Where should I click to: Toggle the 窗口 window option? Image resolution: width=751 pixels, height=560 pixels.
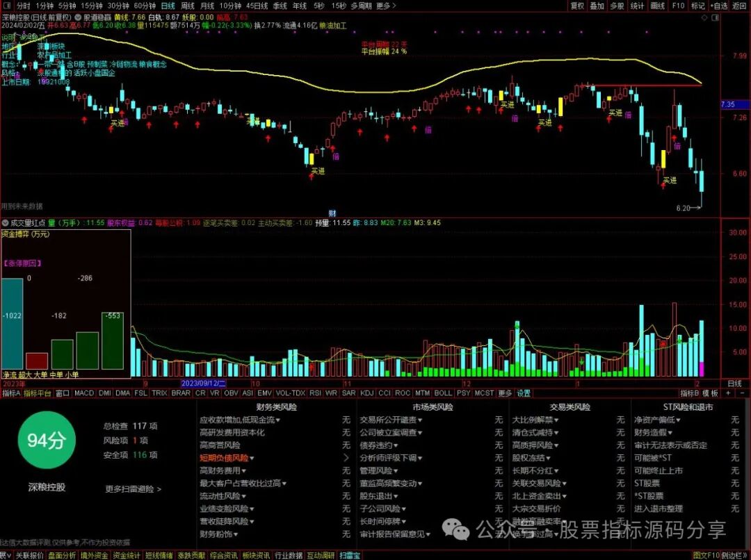[63, 393]
